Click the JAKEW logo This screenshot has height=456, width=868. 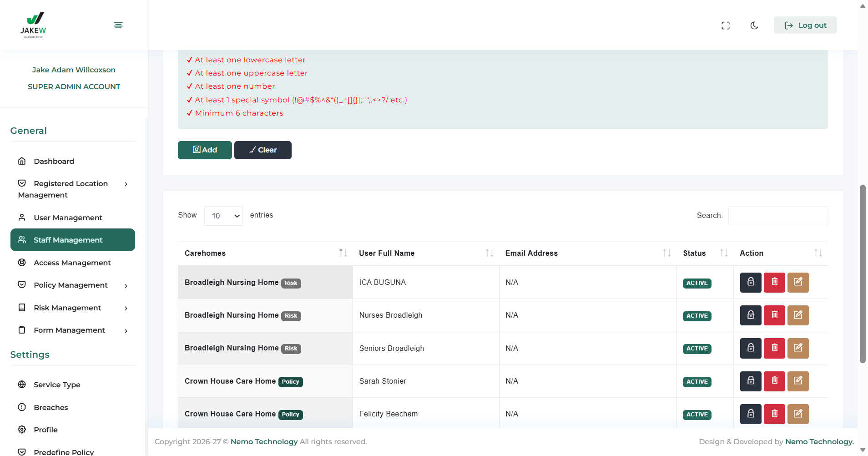(x=33, y=25)
